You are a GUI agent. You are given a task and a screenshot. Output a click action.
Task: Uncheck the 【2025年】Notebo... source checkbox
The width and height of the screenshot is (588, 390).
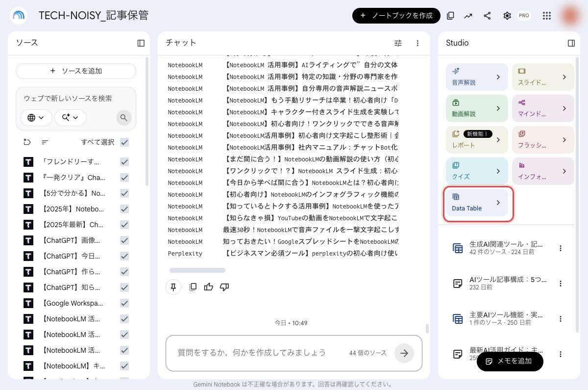[x=124, y=209]
